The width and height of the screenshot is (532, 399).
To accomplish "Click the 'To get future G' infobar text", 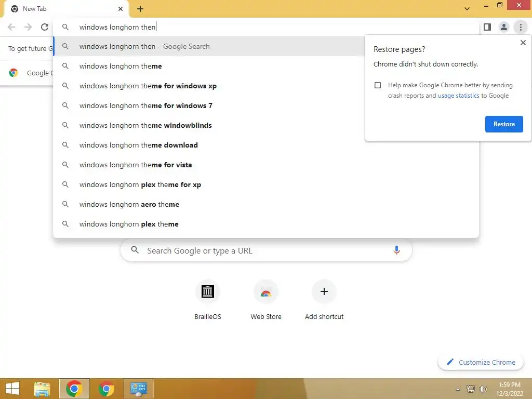I will [x=31, y=48].
